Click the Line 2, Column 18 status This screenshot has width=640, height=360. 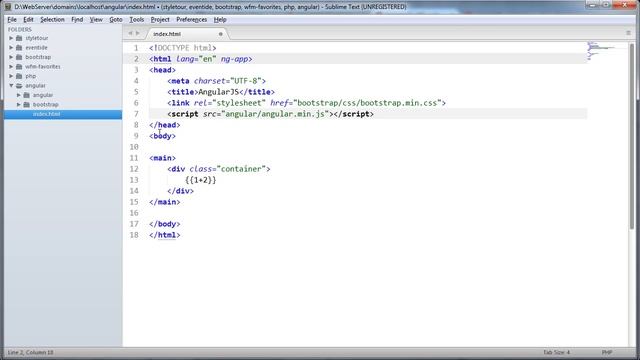[x=31, y=352]
